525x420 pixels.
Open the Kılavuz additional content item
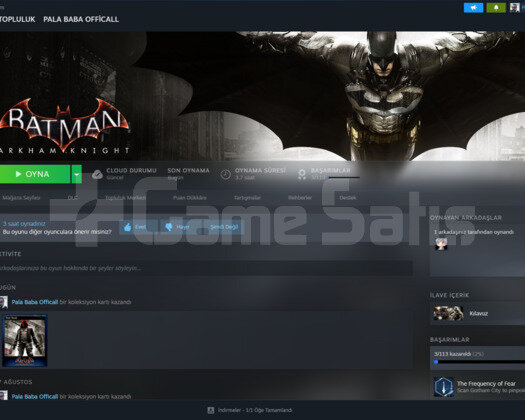point(477,313)
